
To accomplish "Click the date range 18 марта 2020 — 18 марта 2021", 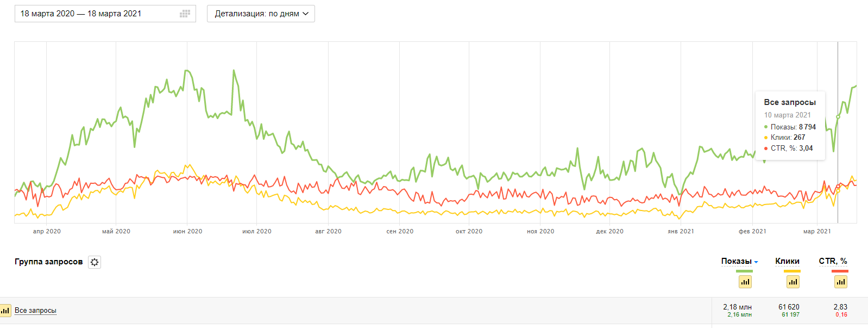I will 81,14.
